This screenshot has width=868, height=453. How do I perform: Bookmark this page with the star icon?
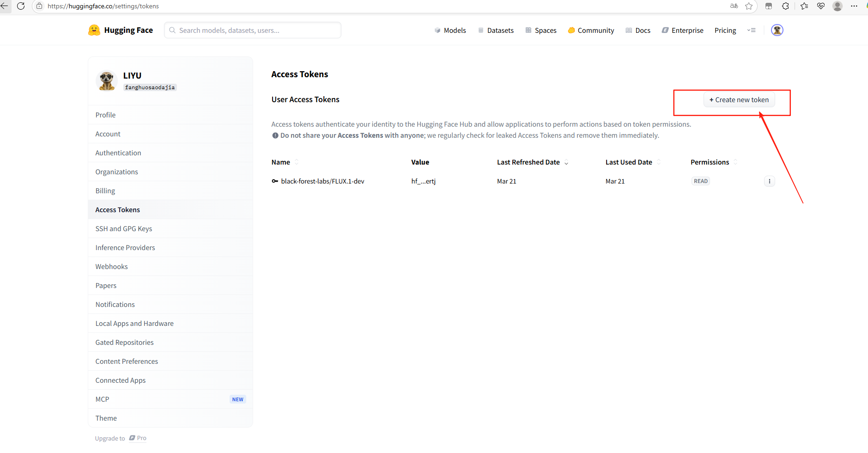pos(749,6)
